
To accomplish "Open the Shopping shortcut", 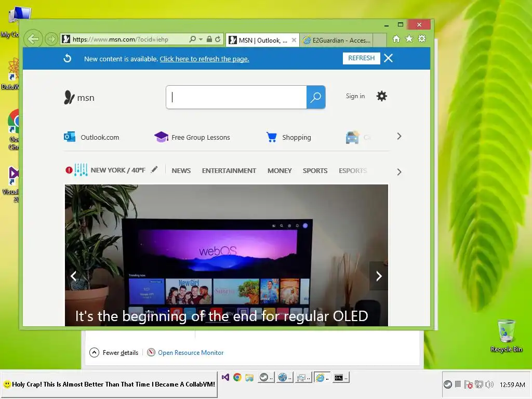I will coord(288,137).
